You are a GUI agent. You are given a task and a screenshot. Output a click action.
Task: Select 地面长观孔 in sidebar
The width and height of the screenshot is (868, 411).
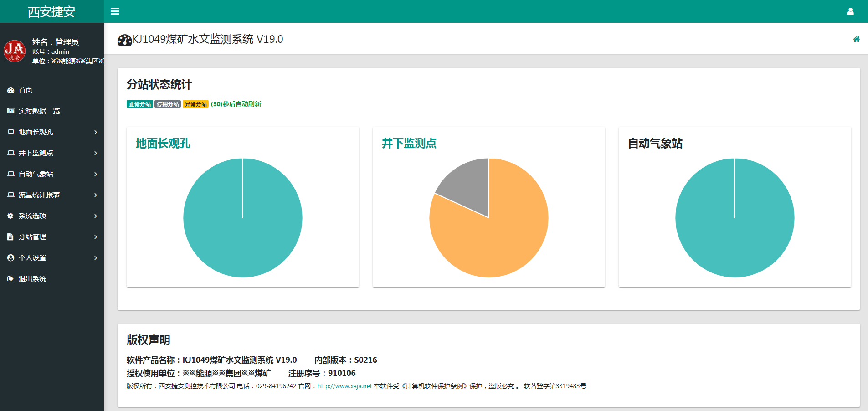pyautogui.click(x=52, y=132)
